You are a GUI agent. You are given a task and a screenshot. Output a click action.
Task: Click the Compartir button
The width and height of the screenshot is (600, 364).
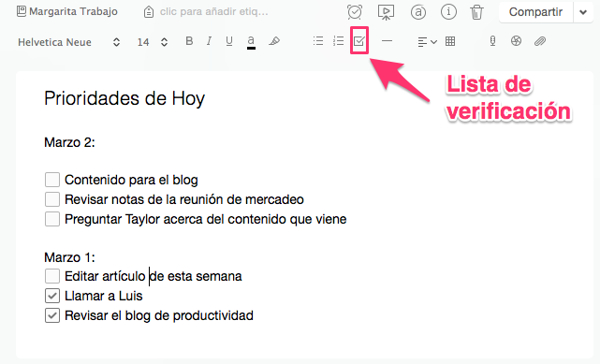[535, 12]
